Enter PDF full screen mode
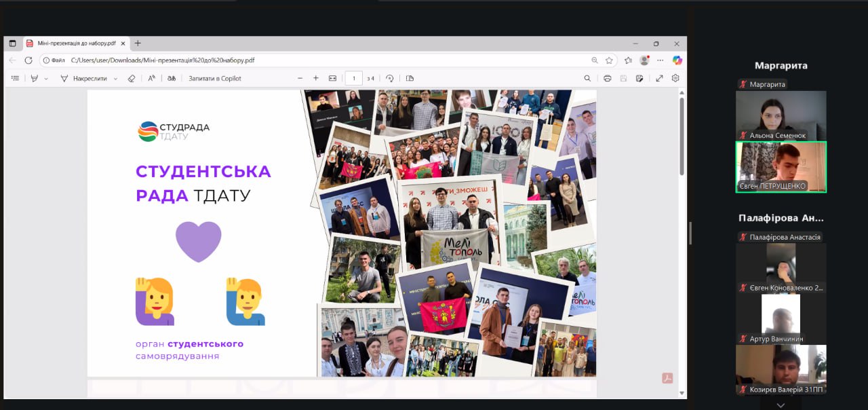Image resolution: width=868 pixels, height=410 pixels. pyautogui.click(x=659, y=79)
